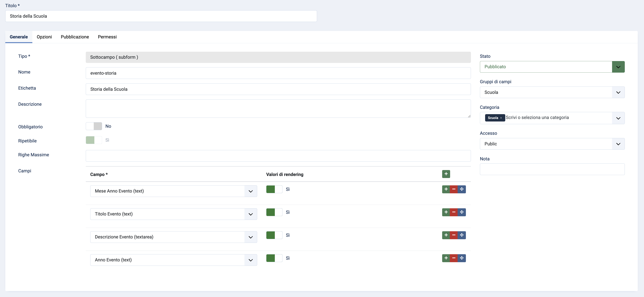Screen dimensions: 644x297
Task: Remove the Mese Anno Evento row
Action: (454, 189)
